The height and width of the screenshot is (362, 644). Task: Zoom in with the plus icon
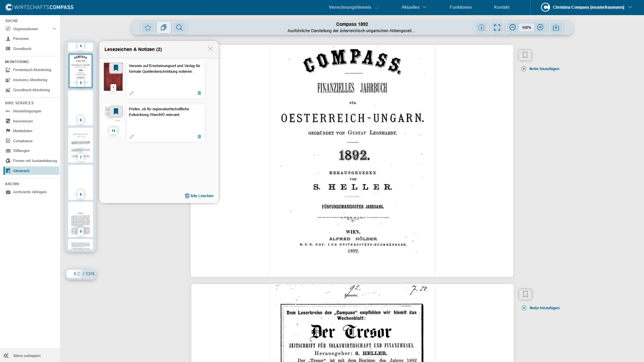(540, 28)
